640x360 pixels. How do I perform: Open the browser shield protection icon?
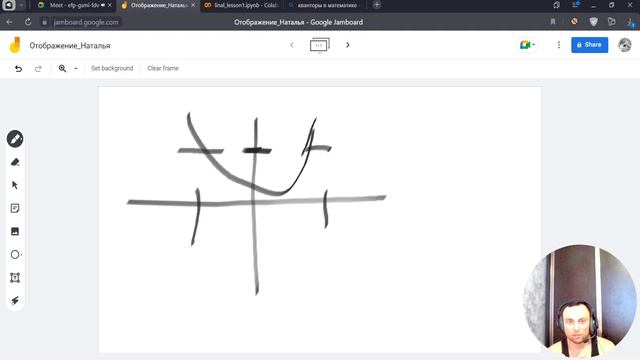tap(593, 22)
